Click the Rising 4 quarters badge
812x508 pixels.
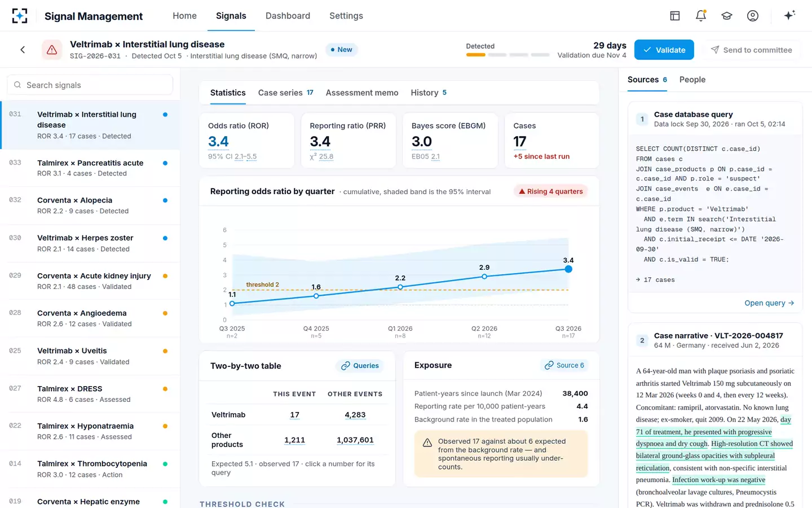(550, 191)
